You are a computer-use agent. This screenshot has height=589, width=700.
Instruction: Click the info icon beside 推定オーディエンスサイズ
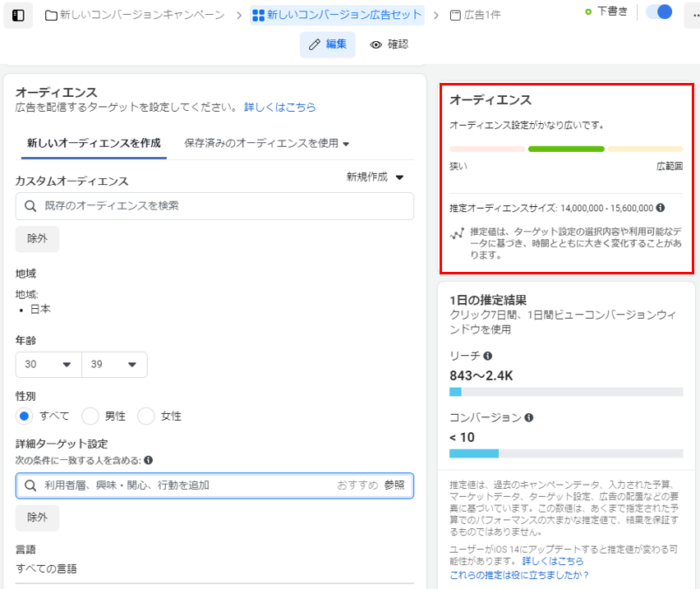661,208
